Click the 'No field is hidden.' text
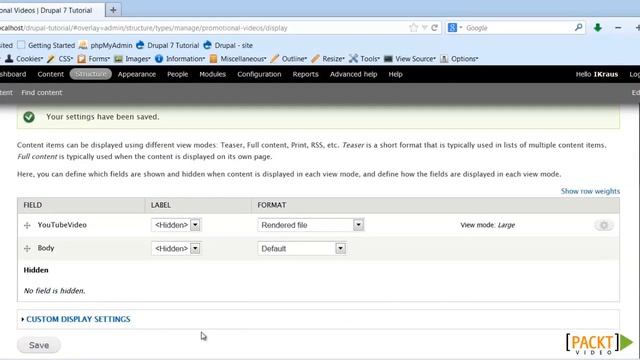Viewport: 640px width, 360px height. pyautogui.click(x=54, y=291)
